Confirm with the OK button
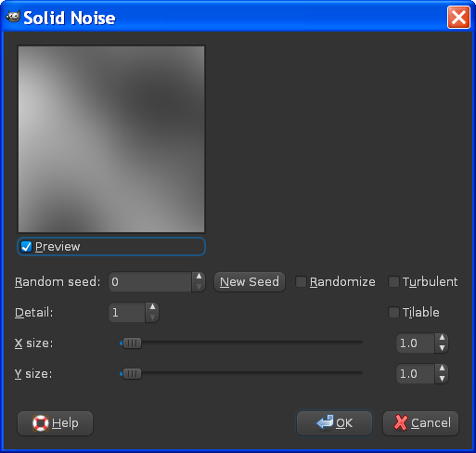The width and height of the screenshot is (476, 453). coord(334,423)
